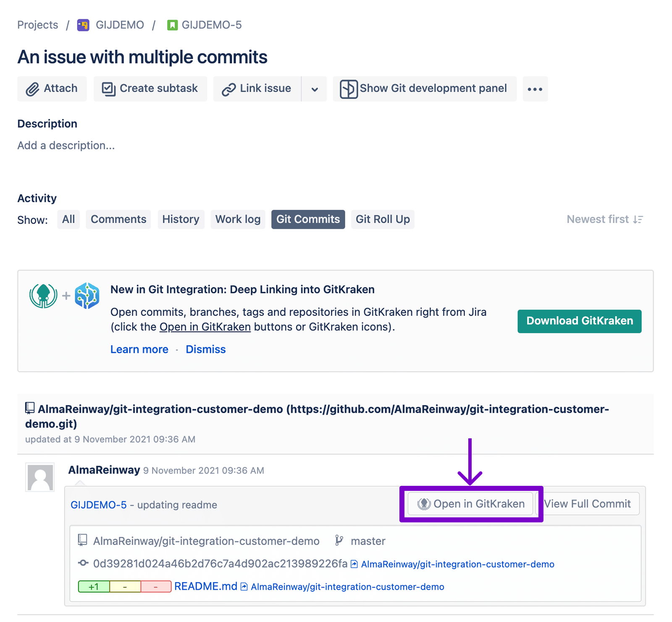Image resolution: width=672 pixels, height=622 pixels.
Task: Click the Link issue chain icon
Action: (x=229, y=89)
